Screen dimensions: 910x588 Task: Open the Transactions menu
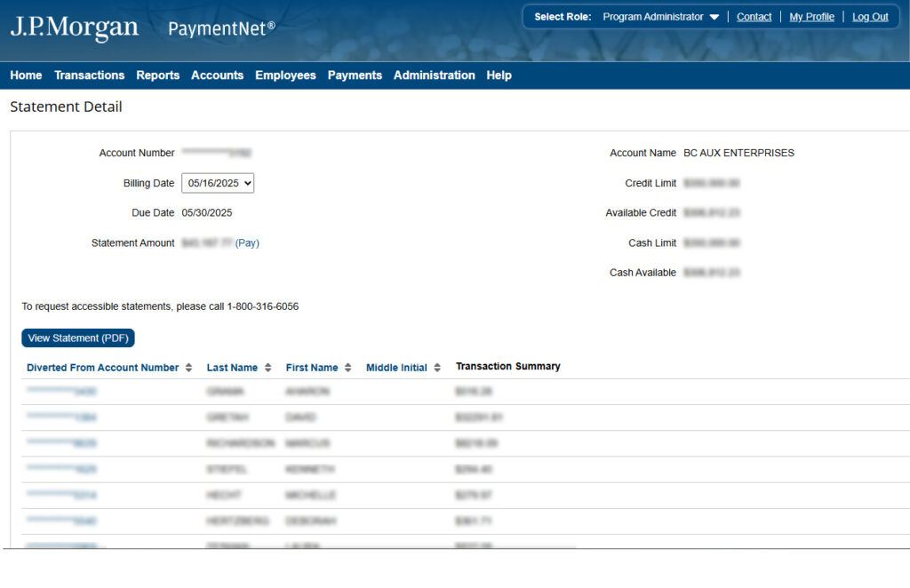[x=89, y=75]
